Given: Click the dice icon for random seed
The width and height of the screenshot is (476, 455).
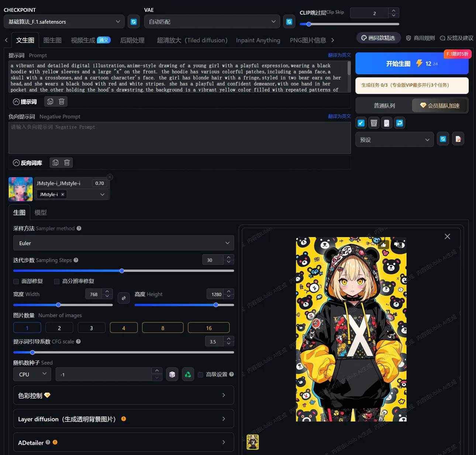Looking at the screenshot, I should (x=172, y=374).
